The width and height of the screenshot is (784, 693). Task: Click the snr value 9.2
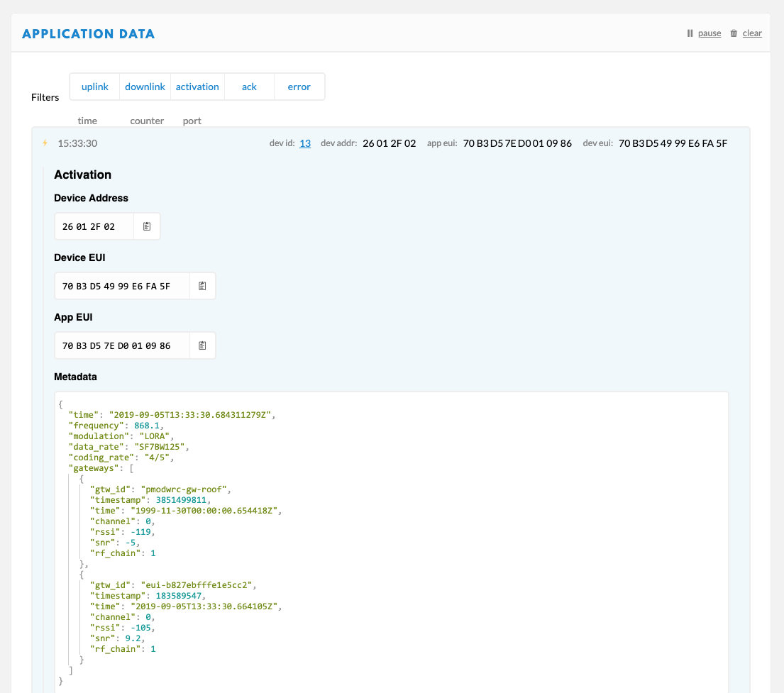tap(133, 638)
